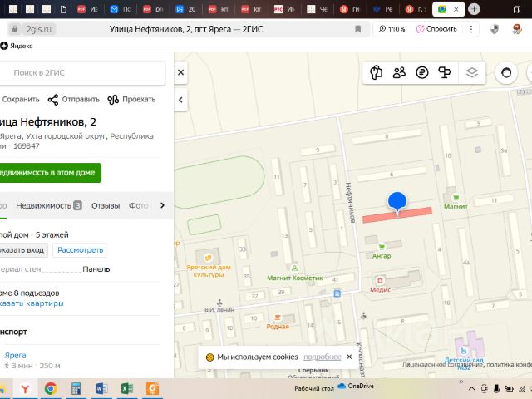Expand hidden system tray icons
Viewport: 532px width, 399px height.
[x=471, y=389]
